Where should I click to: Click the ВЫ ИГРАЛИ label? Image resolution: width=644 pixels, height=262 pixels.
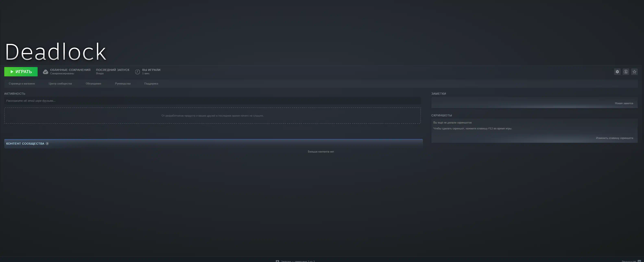pyautogui.click(x=151, y=70)
